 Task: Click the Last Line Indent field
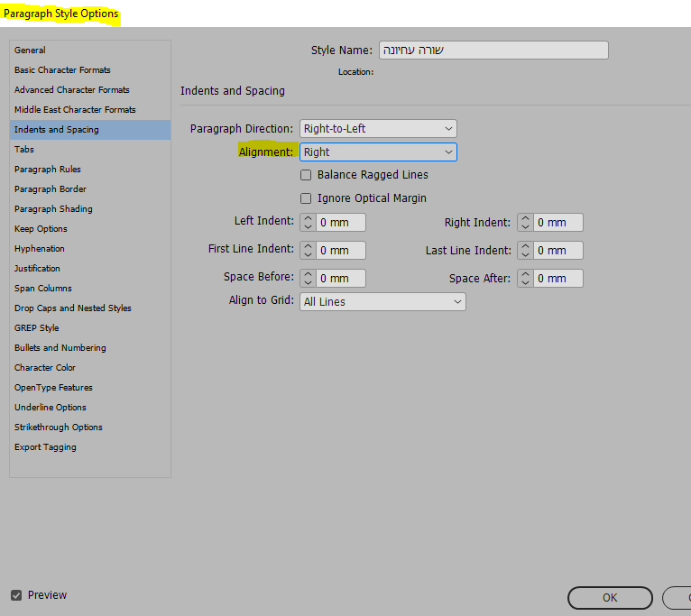[557, 250]
